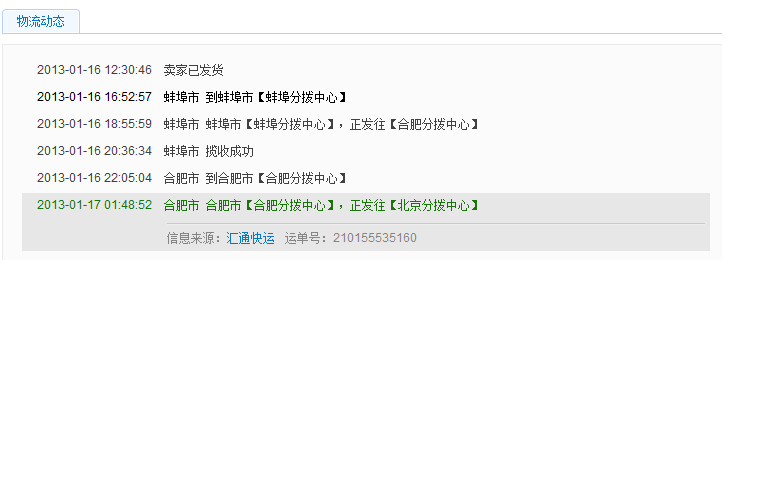This screenshot has width=768, height=480.
Task: Click the 卖家已发货 status entry
Action: [193, 70]
